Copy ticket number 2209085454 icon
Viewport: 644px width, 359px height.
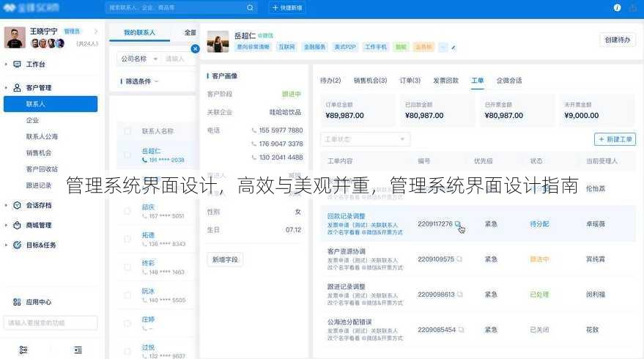pos(462,330)
